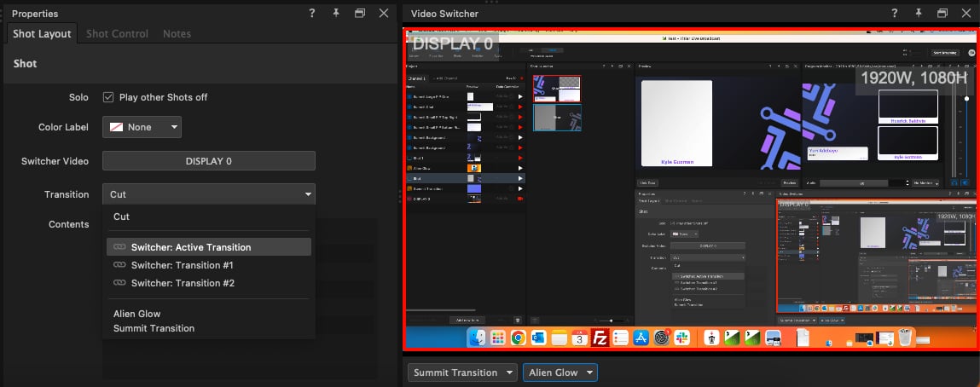Pin the Video Switcher panel
Screen dimensions: 980x387
coord(919,13)
